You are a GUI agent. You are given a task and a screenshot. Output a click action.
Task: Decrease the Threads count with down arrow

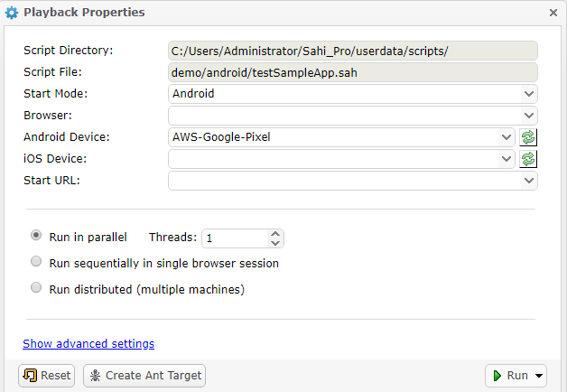coord(275,243)
